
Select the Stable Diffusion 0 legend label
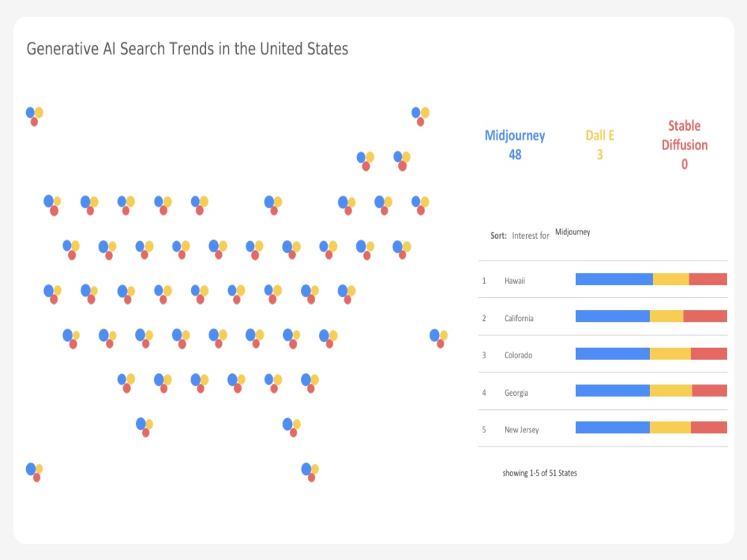[684, 145]
